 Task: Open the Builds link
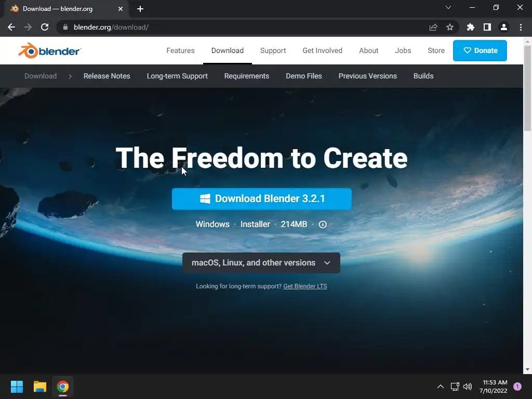click(423, 76)
